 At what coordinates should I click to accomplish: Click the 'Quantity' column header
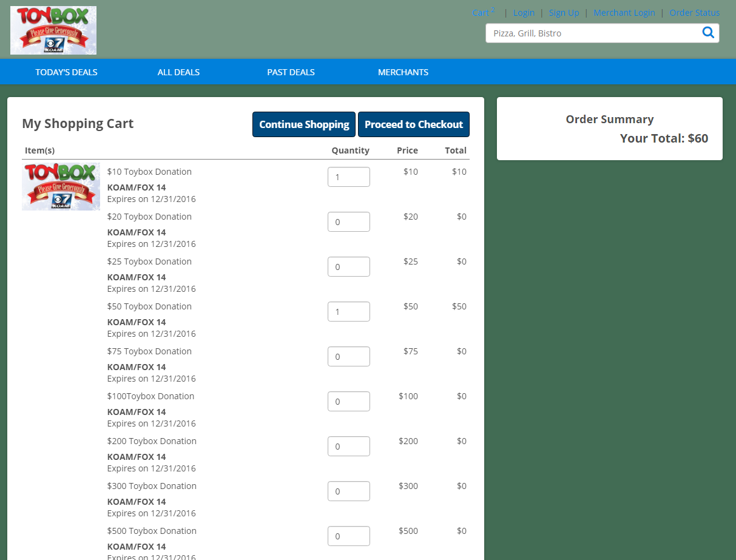(350, 150)
